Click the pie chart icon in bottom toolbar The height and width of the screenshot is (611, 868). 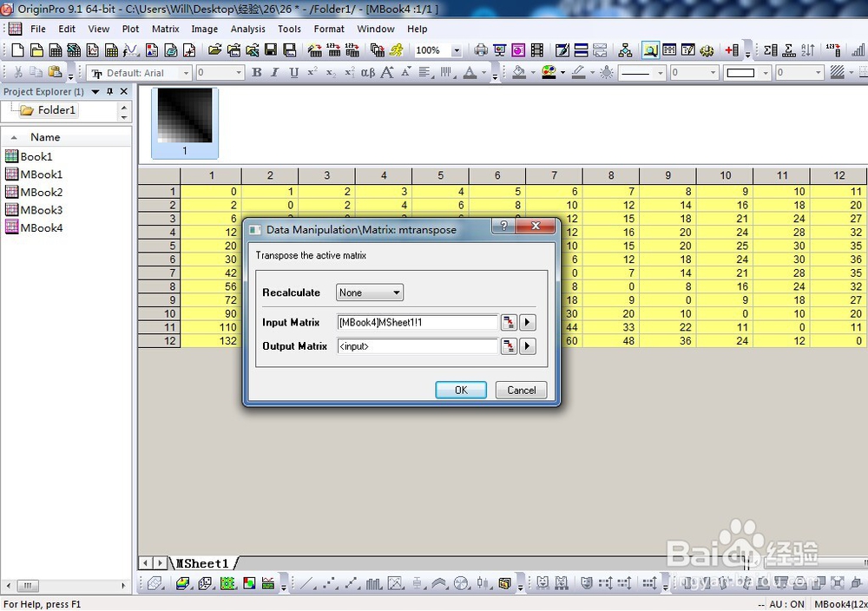click(x=461, y=582)
